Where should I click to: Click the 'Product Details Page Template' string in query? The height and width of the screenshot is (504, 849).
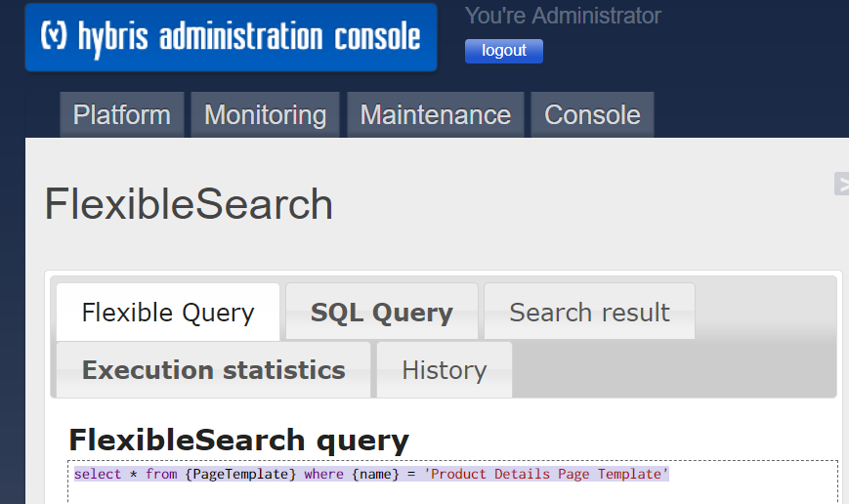pyautogui.click(x=546, y=475)
